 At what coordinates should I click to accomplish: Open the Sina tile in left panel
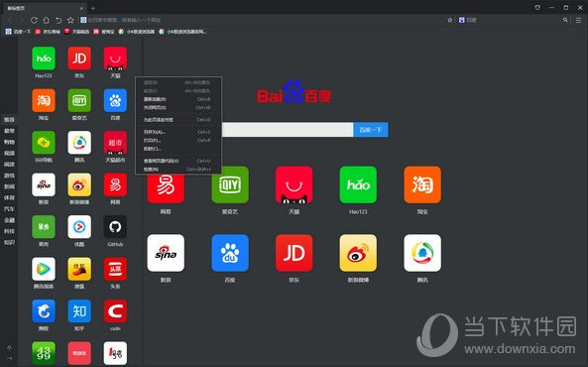(44, 184)
